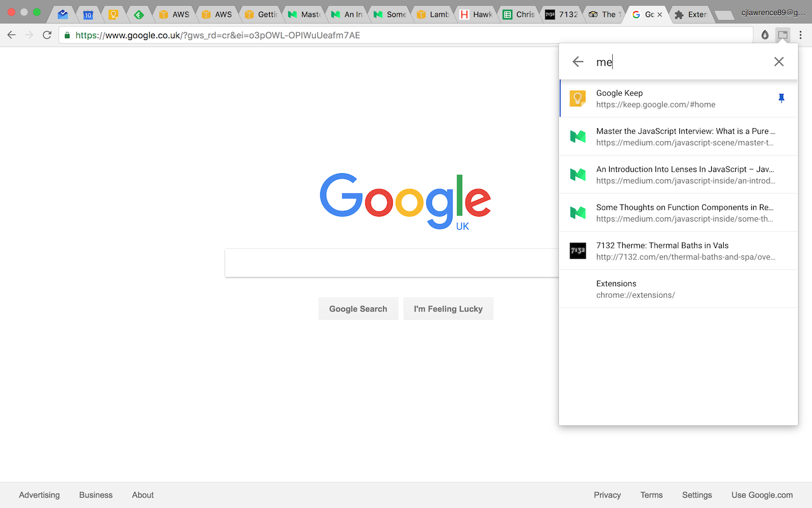Click the Google Keep lightbulb icon in results
This screenshot has width=812, height=508.
pyautogui.click(x=578, y=98)
